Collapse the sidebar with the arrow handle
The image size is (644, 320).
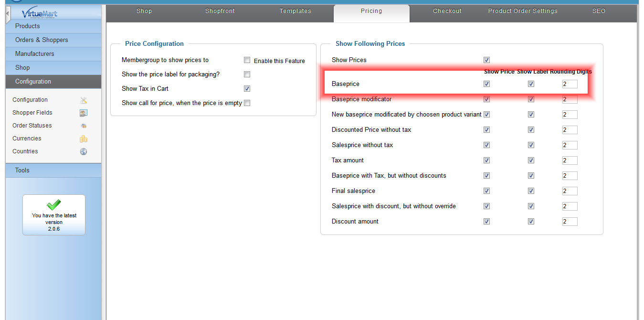[8, 14]
